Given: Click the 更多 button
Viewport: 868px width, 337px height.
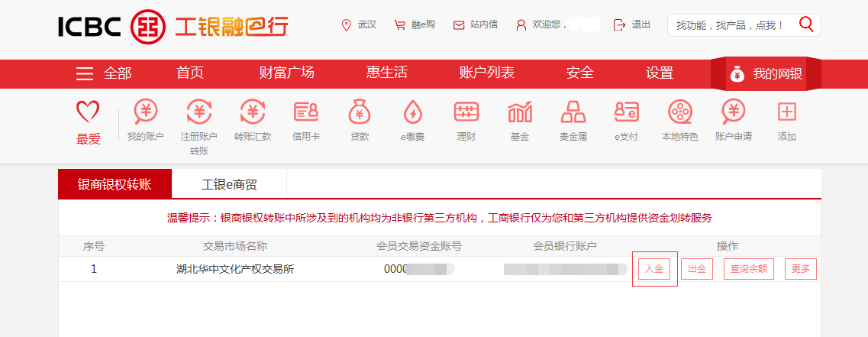Looking at the screenshot, I should pyautogui.click(x=801, y=270).
